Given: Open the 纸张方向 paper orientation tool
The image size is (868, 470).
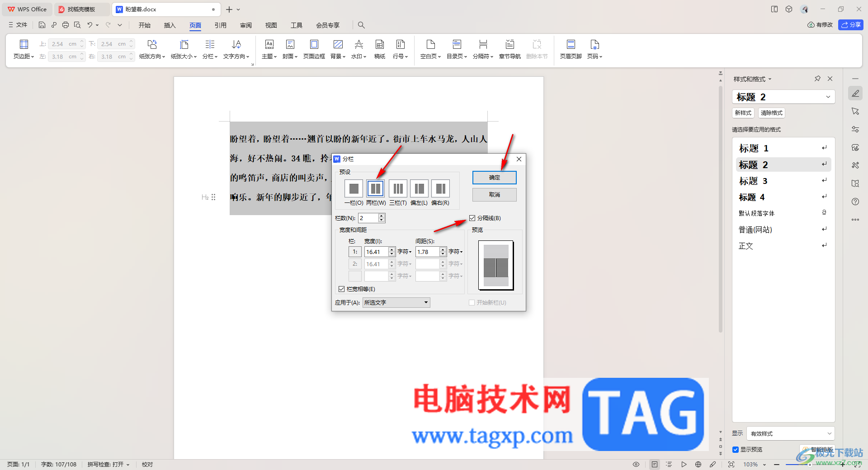Looking at the screenshot, I should coord(152,49).
